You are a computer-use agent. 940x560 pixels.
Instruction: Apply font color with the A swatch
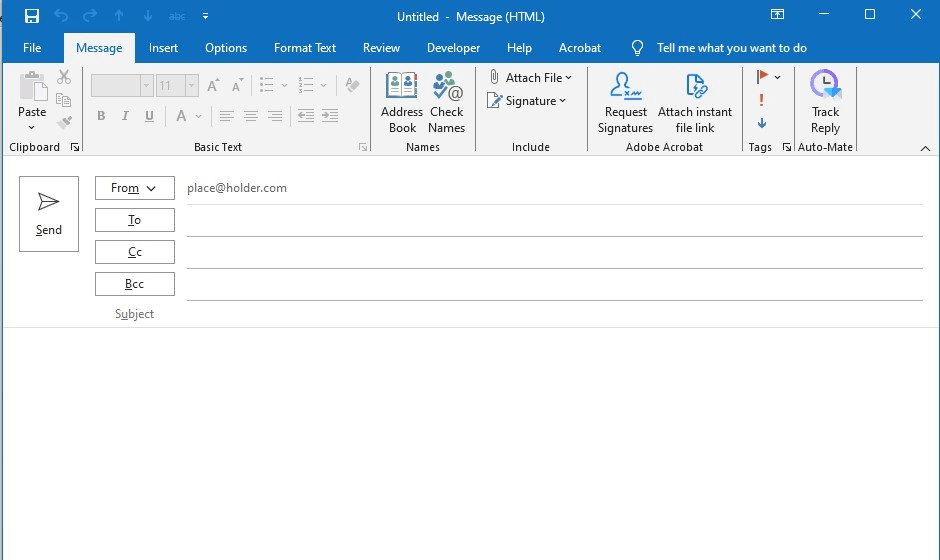181,116
